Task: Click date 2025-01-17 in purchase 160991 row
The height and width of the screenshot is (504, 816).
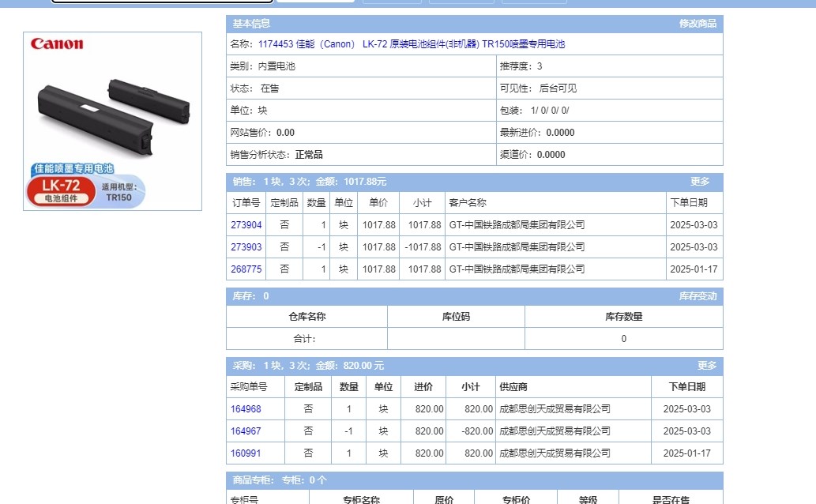Action: (x=687, y=453)
